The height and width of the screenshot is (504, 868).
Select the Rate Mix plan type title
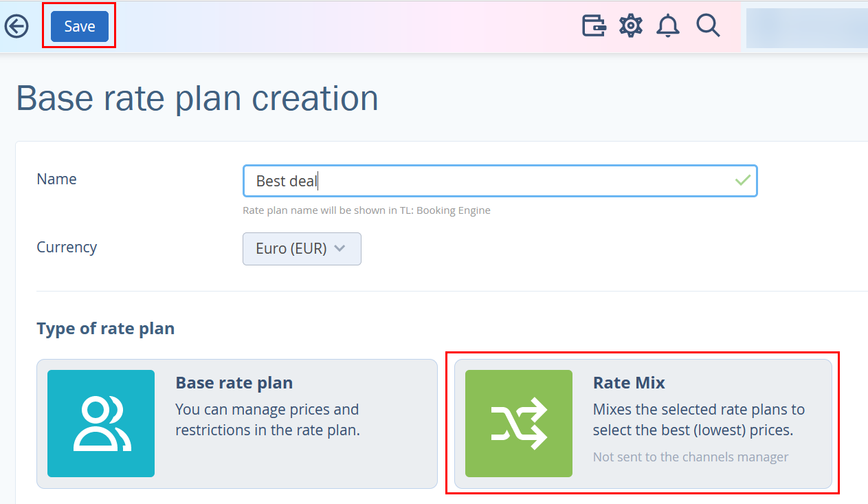629,382
